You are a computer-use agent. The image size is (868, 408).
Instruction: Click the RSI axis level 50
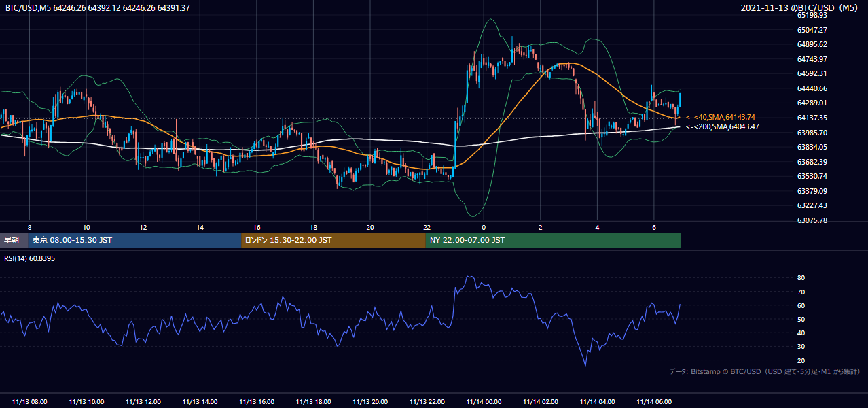tap(801, 319)
